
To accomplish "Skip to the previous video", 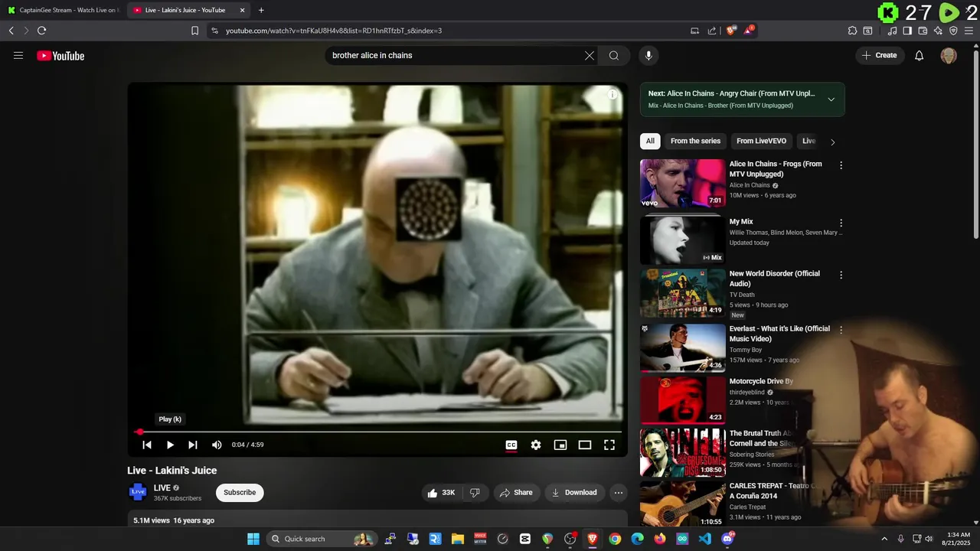I will coord(147,445).
